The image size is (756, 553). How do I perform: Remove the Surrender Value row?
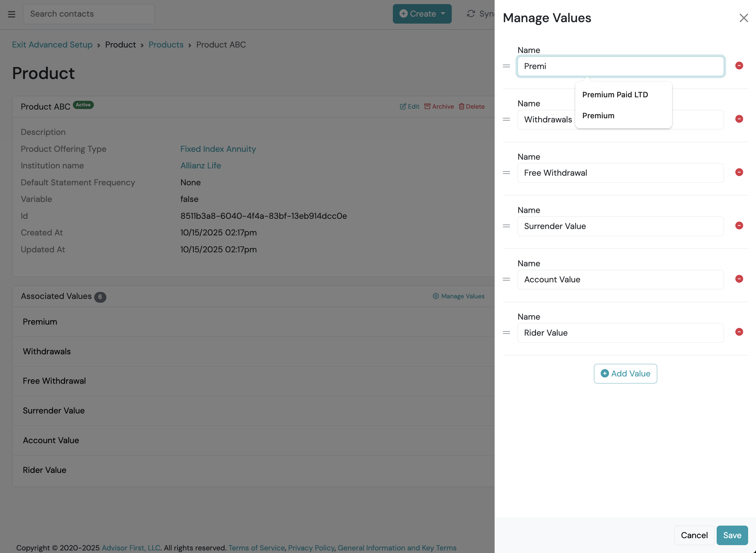point(739,226)
